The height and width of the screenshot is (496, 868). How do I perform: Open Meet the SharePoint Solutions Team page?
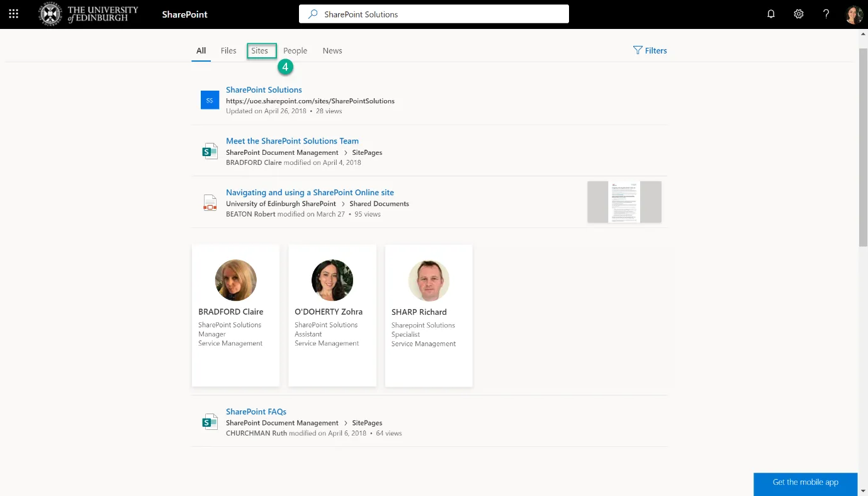click(x=291, y=140)
